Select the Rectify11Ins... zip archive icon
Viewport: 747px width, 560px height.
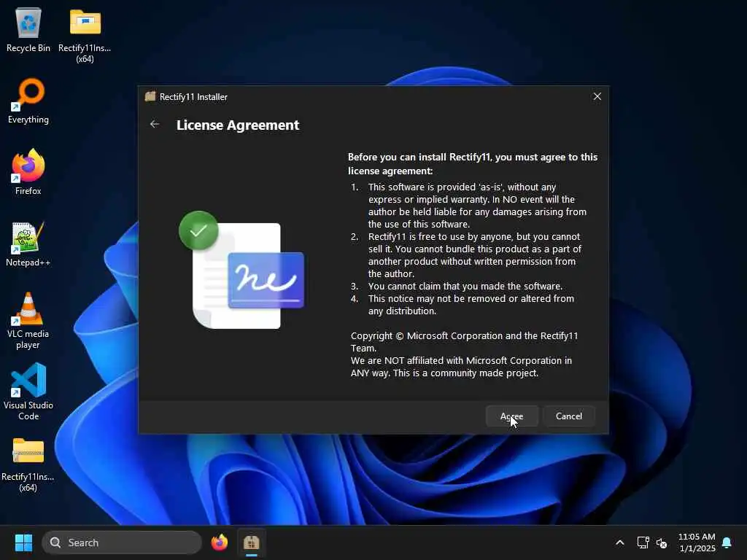28,464
